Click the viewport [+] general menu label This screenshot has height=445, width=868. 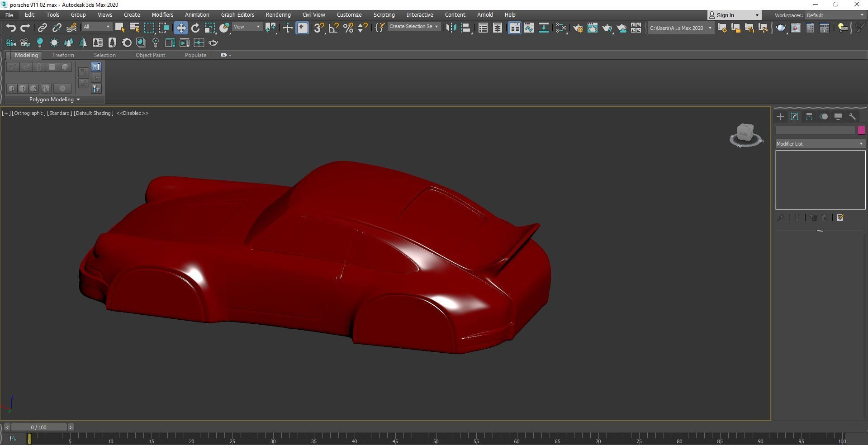(x=6, y=113)
